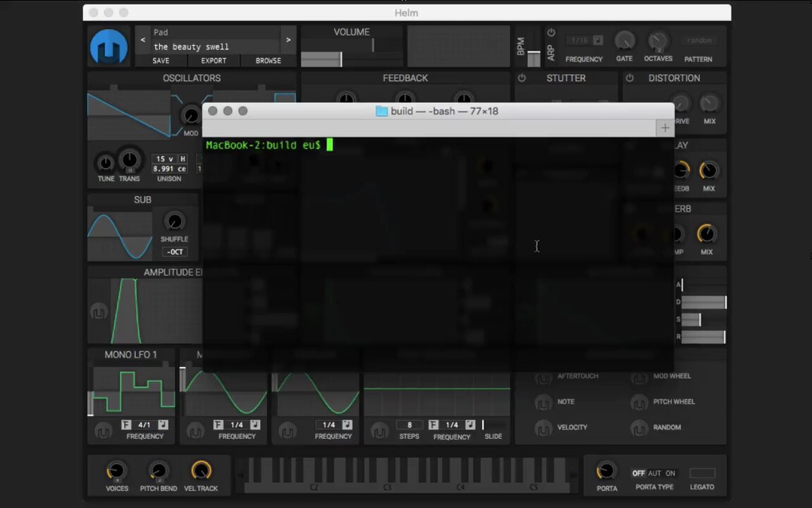Click the Reverb MIX knob
Image resolution: width=812 pixels, height=508 pixels.
707,234
